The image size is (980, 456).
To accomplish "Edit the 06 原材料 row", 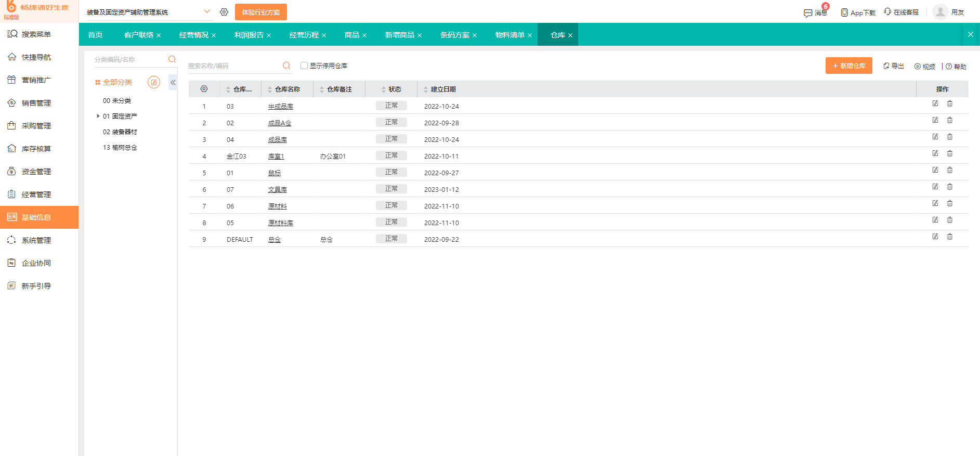I will [935, 203].
